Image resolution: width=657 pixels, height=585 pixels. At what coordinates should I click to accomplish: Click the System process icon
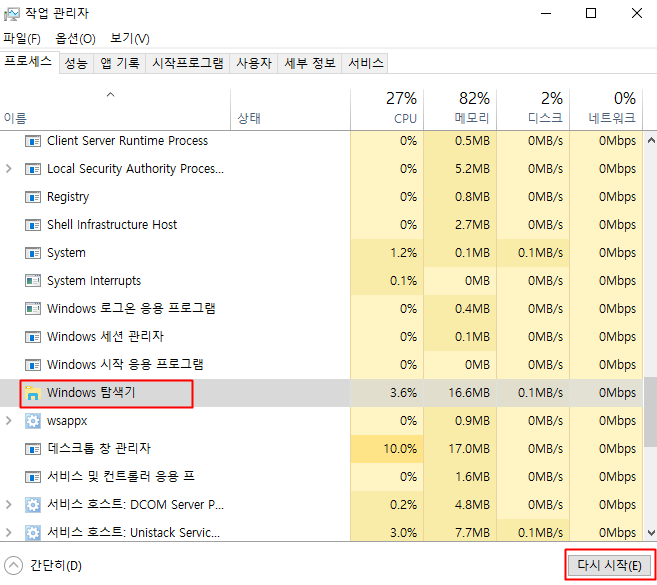pos(33,253)
